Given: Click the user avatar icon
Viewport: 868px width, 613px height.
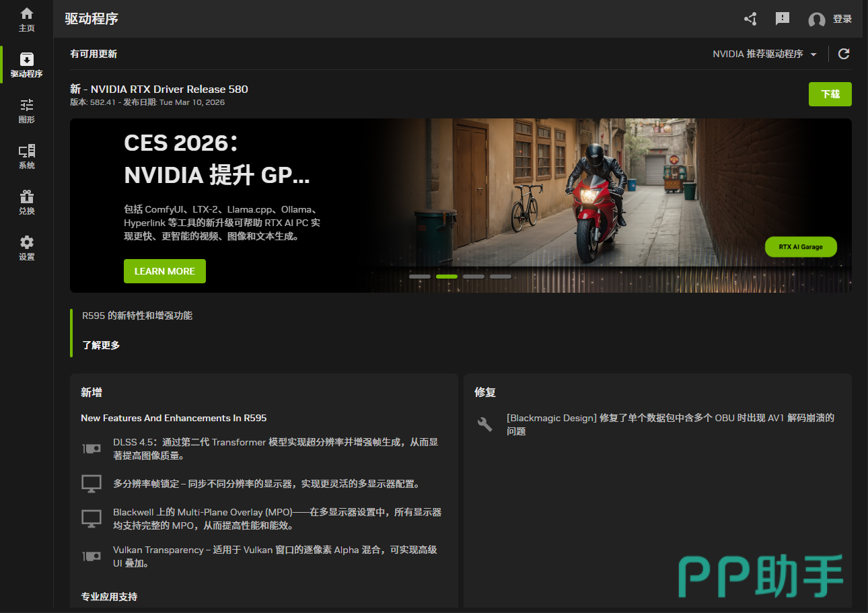Looking at the screenshot, I should pos(816,20).
